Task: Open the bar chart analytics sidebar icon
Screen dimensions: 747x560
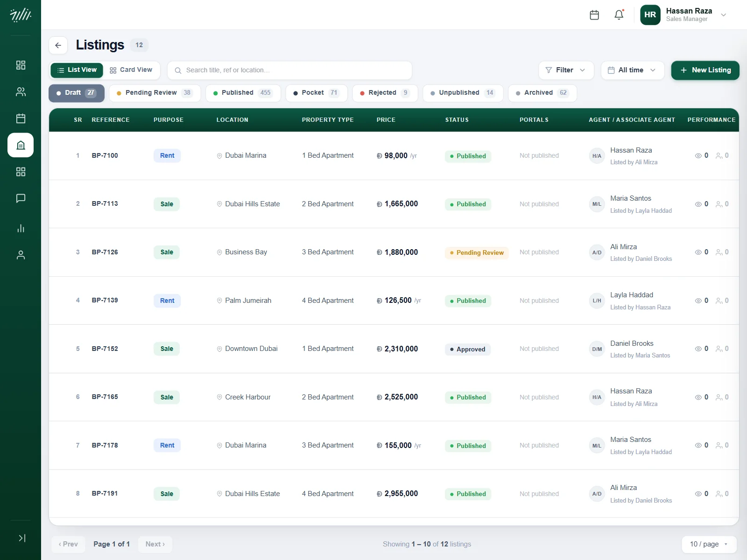Action: [x=21, y=228]
